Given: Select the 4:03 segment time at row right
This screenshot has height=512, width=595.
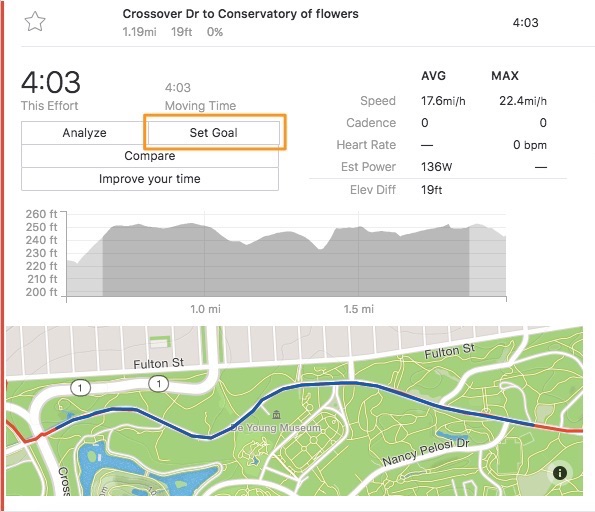Looking at the screenshot, I should point(526,23).
